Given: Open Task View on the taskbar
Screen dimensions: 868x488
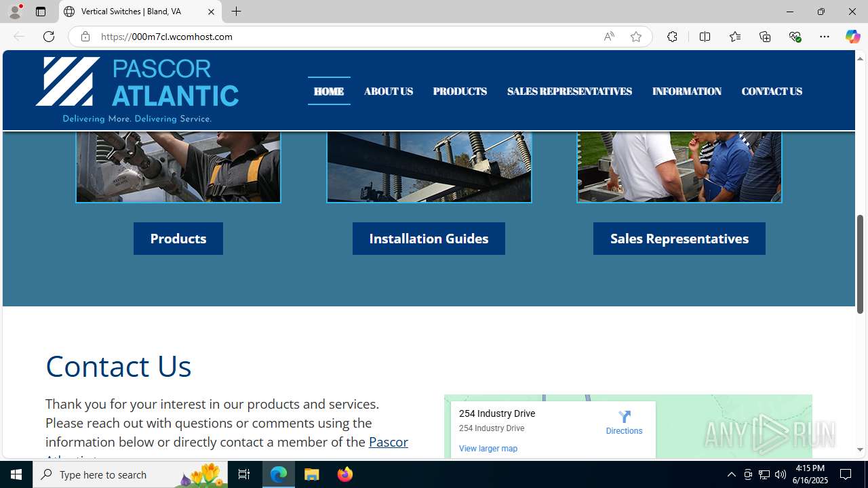Looking at the screenshot, I should pos(244,474).
